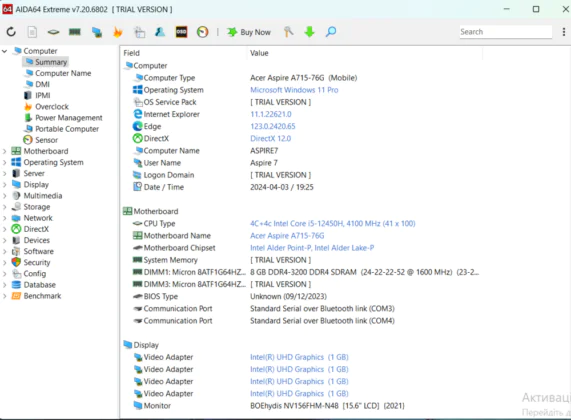Open Internet Explorer version 11.1.22621.0 link
The image size is (571, 420).
pos(271,114)
